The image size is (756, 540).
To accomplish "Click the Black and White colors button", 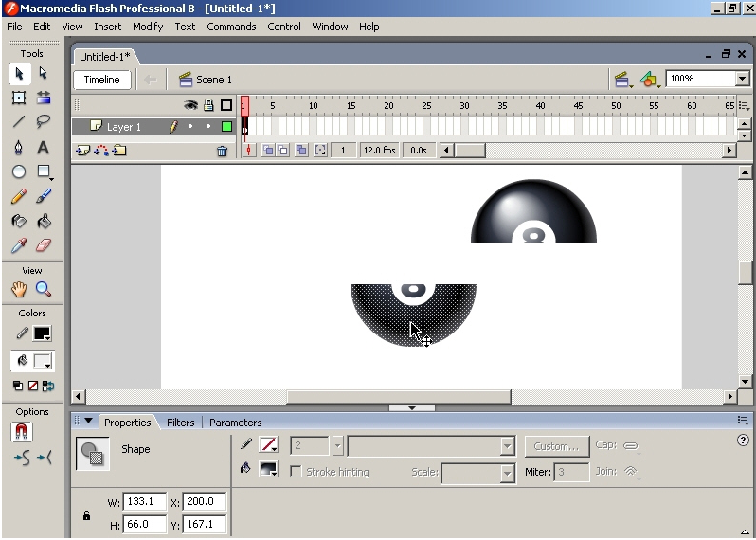I will click(x=18, y=386).
